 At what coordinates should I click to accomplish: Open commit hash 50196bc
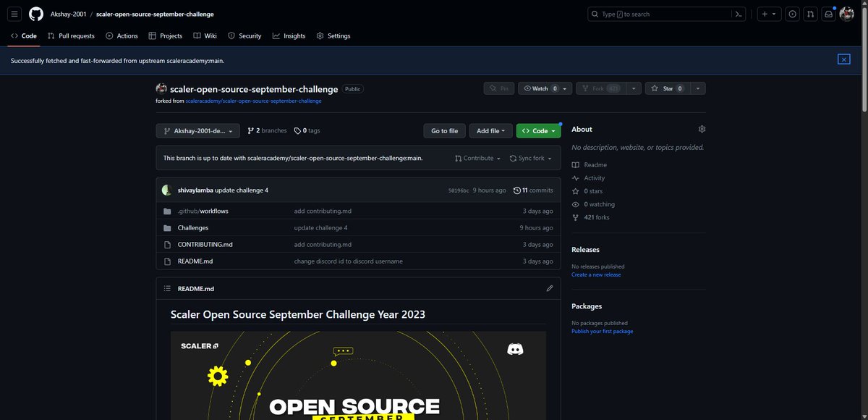click(x=459, y=190)
